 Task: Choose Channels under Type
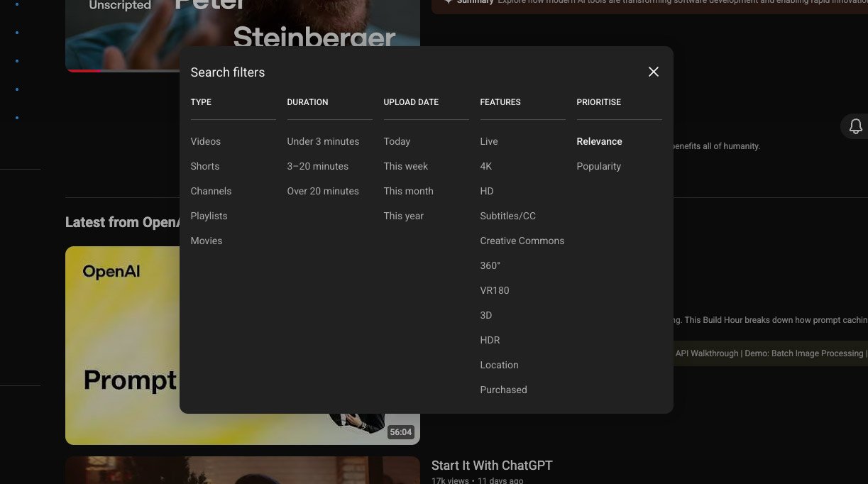(x=211, y=191)
